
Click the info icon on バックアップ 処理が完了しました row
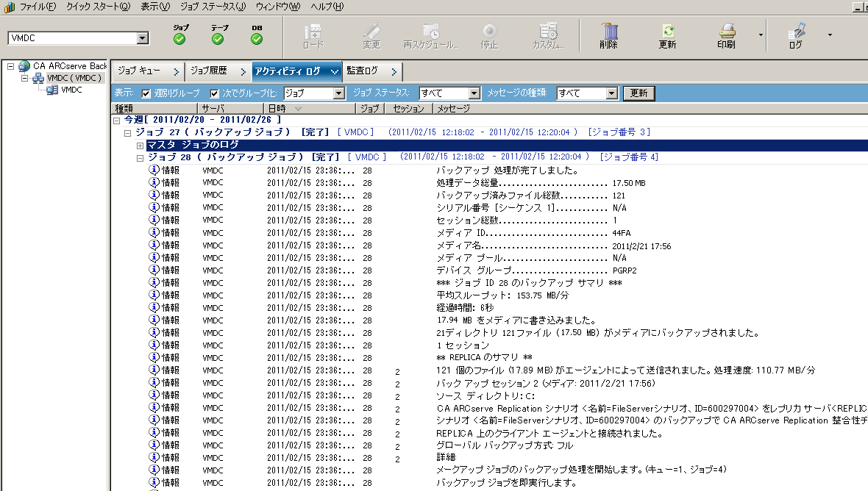point(154,170)
